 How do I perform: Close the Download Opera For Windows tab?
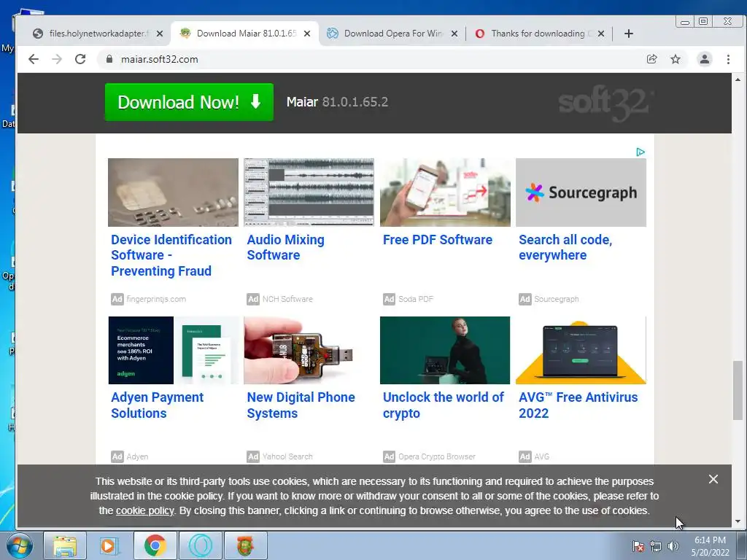coord(454,34)
